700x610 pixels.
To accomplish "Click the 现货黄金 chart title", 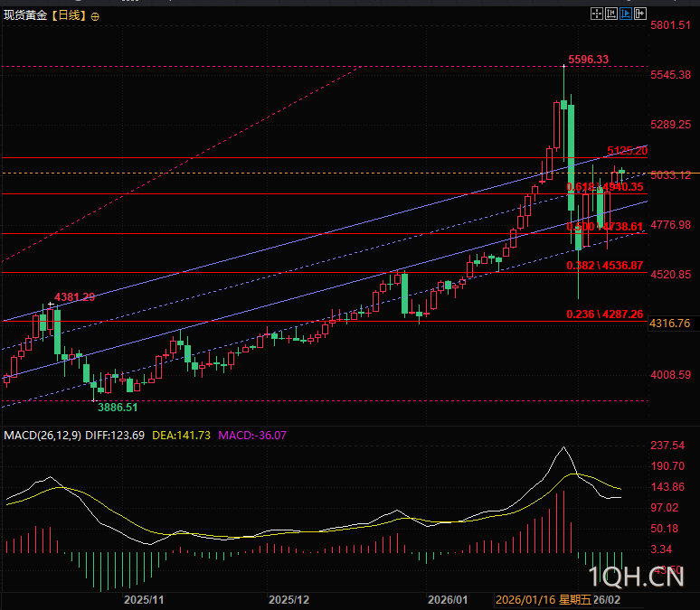I will point(25,15).
